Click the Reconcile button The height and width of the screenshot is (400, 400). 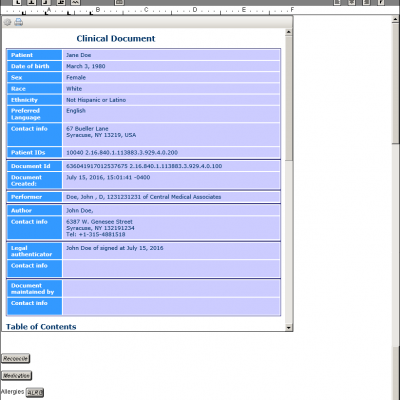[x=15, y=358]
